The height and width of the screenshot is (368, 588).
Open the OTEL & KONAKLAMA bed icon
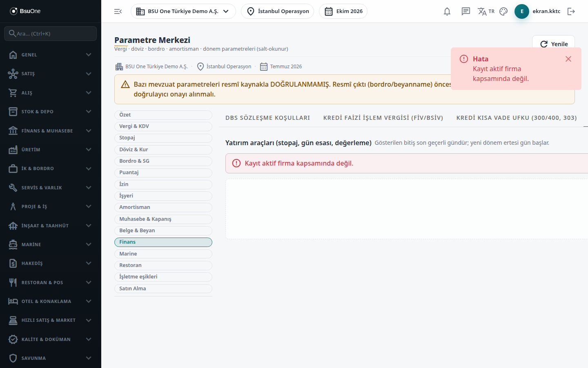[x=13, y=301]
